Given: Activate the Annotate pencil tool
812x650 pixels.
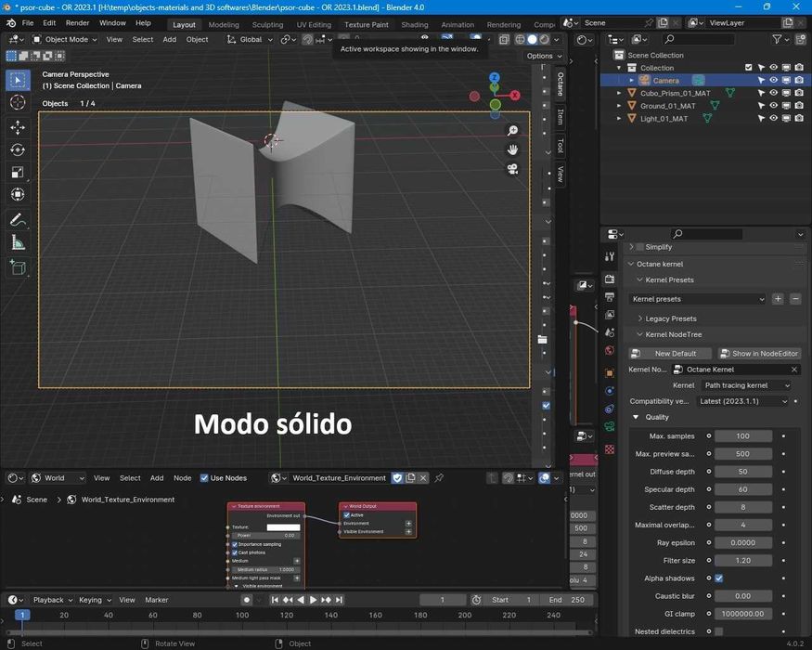Looking at the screenshot, I should tap(18, 220).
